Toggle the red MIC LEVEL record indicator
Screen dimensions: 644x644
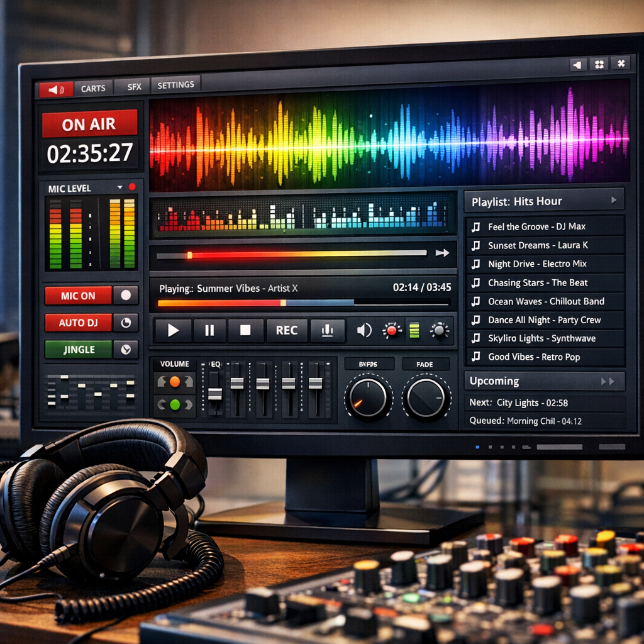tap(132, 187)
